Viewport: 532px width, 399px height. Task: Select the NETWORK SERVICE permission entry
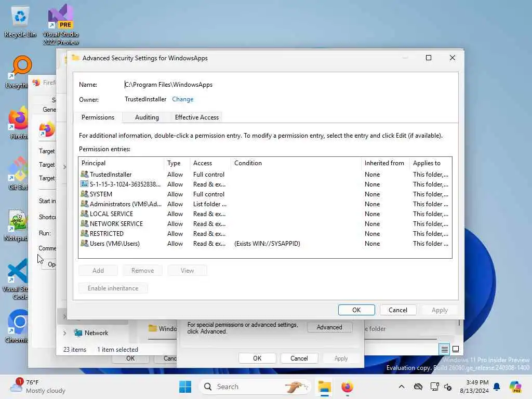pos(264,223)
